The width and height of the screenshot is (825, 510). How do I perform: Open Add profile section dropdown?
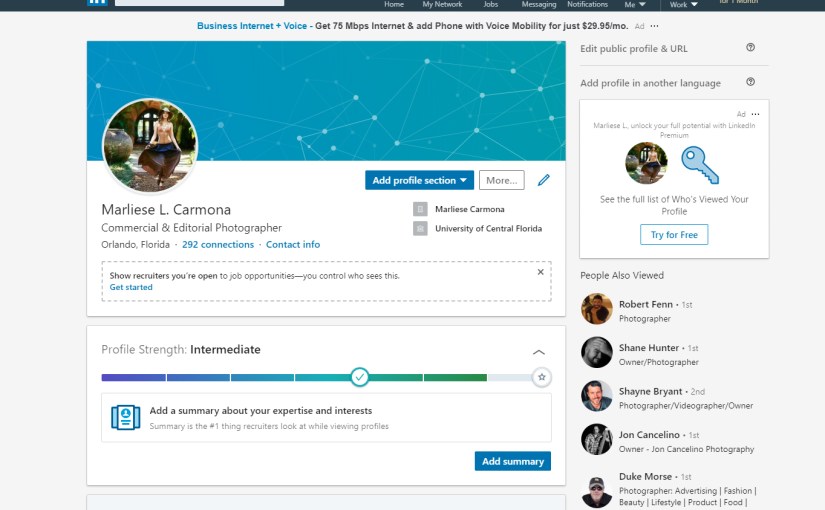(x=419, y=180)
